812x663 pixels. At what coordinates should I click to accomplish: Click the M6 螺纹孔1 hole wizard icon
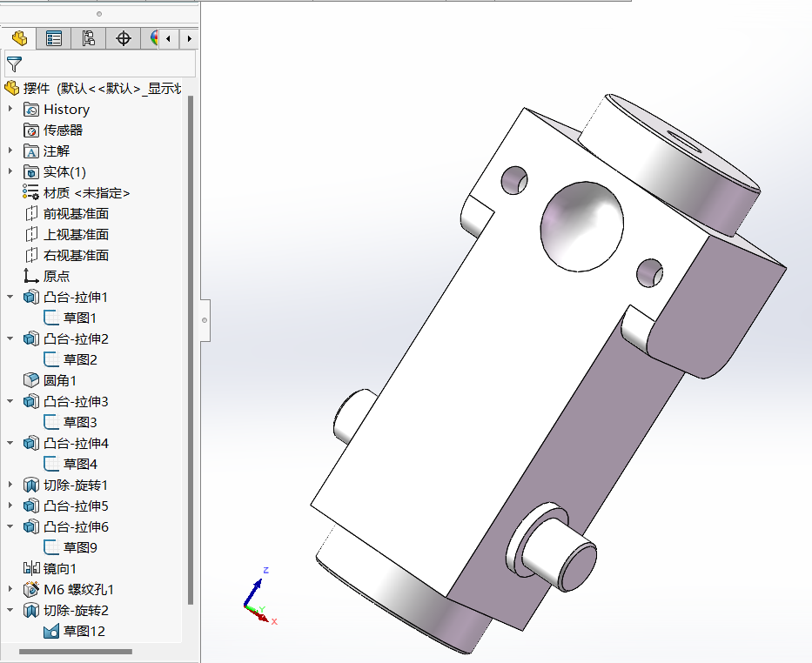(31, 589)
